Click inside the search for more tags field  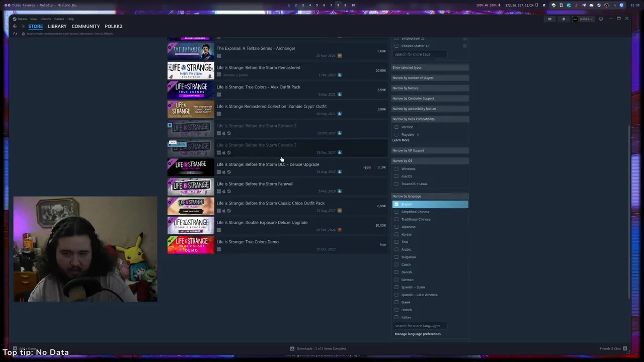tap(420, 54)
